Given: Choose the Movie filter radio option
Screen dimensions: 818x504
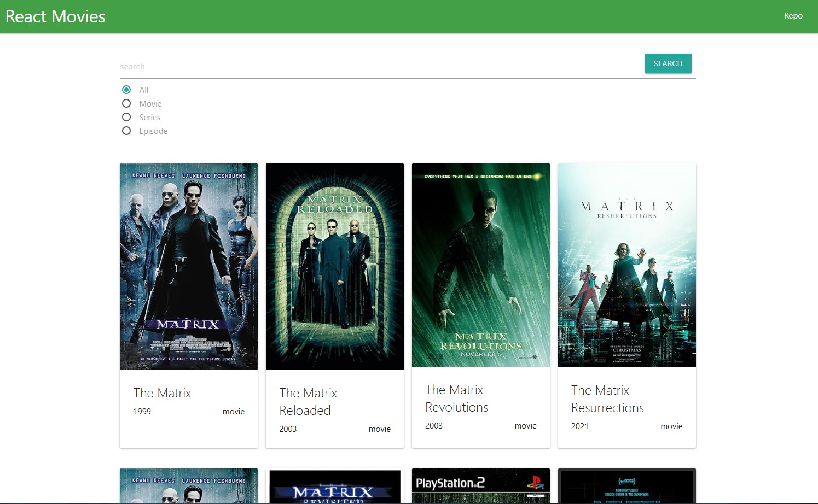Looking at the screenshot, I should coord(126,103).
